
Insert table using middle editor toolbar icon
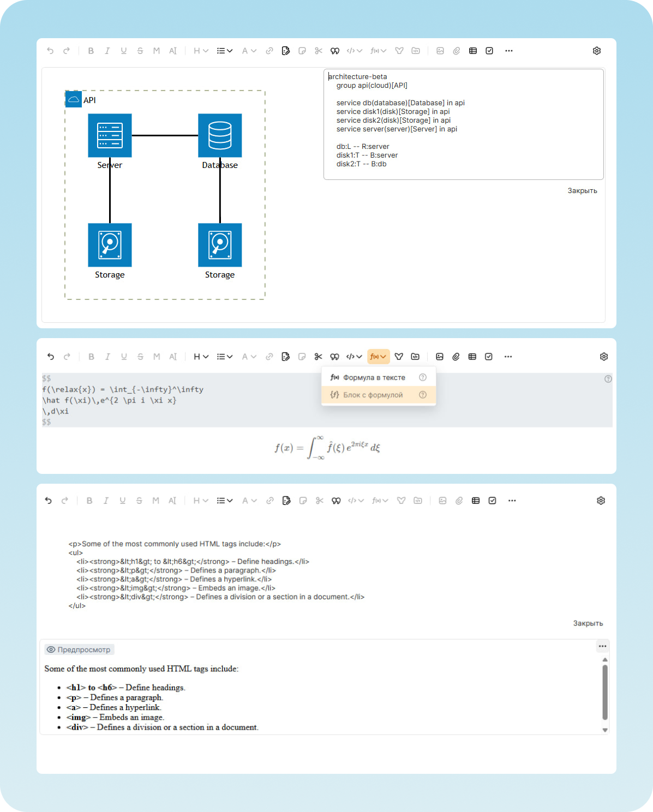click(472, 357)
